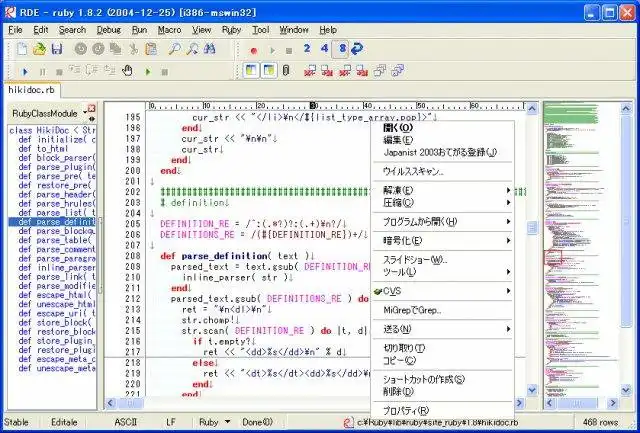This screenshot has height=433, width=640.
Task: Set tab width to 4
Action: tap(324, 49)
